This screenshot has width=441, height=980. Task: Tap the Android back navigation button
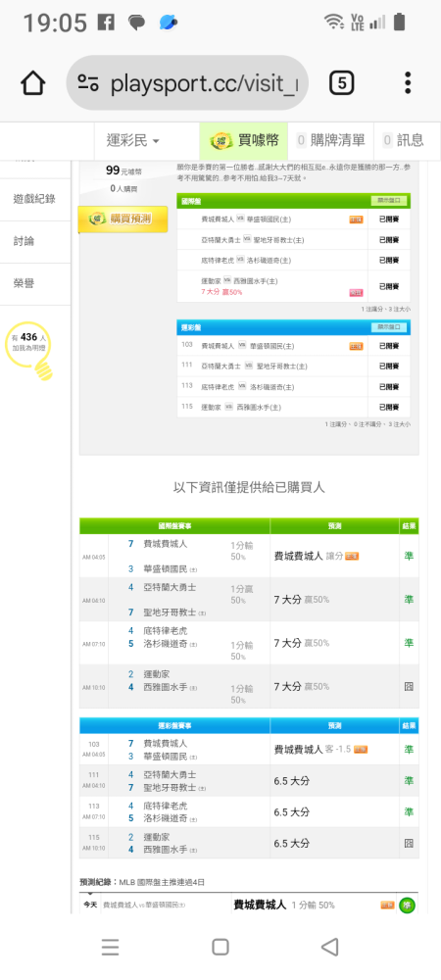330,947
